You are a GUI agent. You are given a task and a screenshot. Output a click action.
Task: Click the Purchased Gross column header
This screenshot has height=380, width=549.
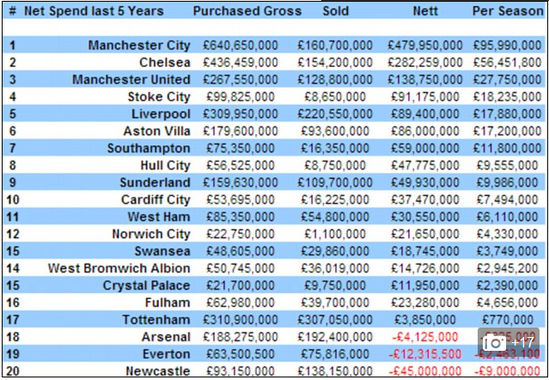click(247, 11)
